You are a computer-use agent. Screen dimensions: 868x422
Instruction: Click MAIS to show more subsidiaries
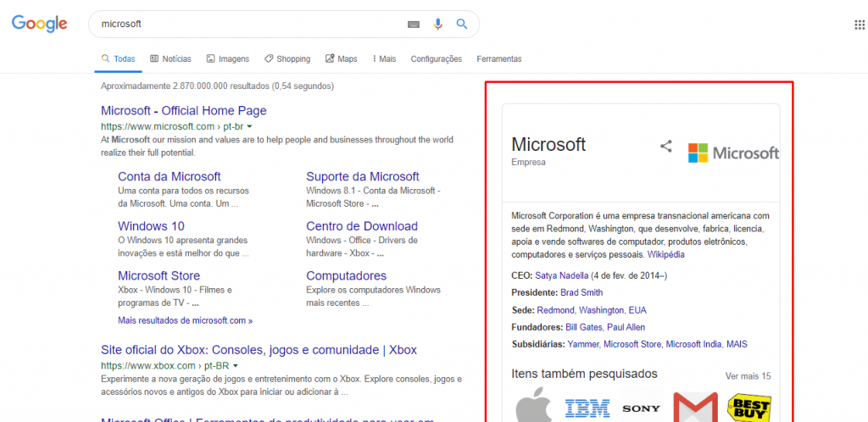(x=737, y=345)
